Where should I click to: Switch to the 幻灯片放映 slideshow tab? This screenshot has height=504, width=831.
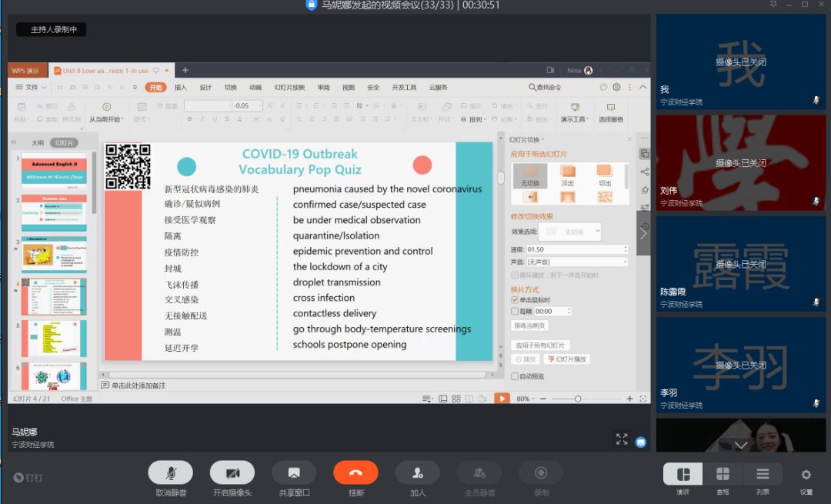(x=289, y=88)
